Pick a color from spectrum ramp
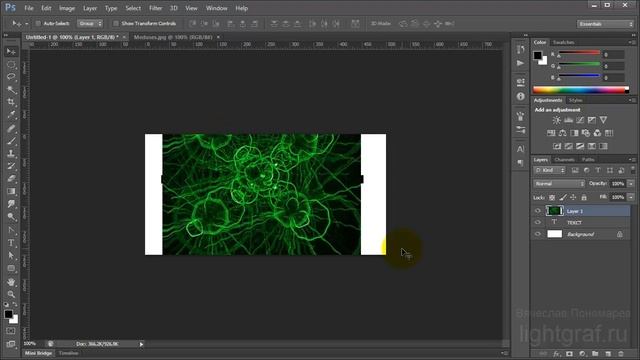The image size is (640, 360). pos(581,90)
